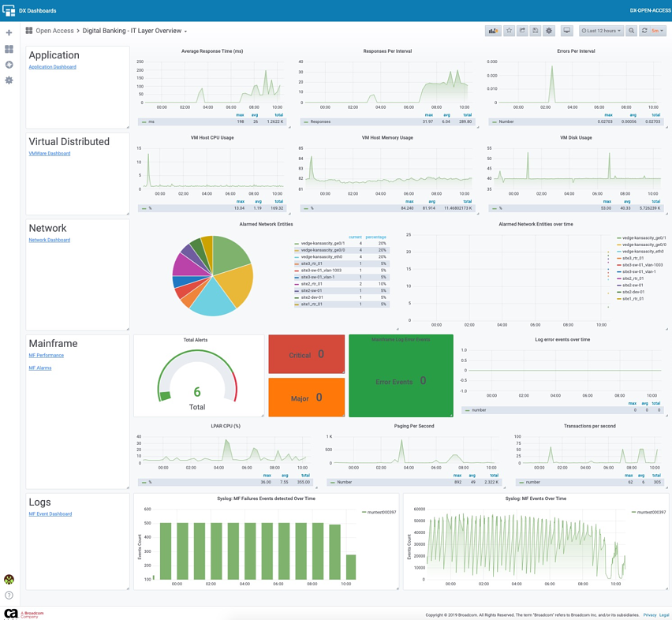Click the Create plus icon in sidebar
Image resolution: width=672 pixels, height=620 pixels.
(9, 33)
